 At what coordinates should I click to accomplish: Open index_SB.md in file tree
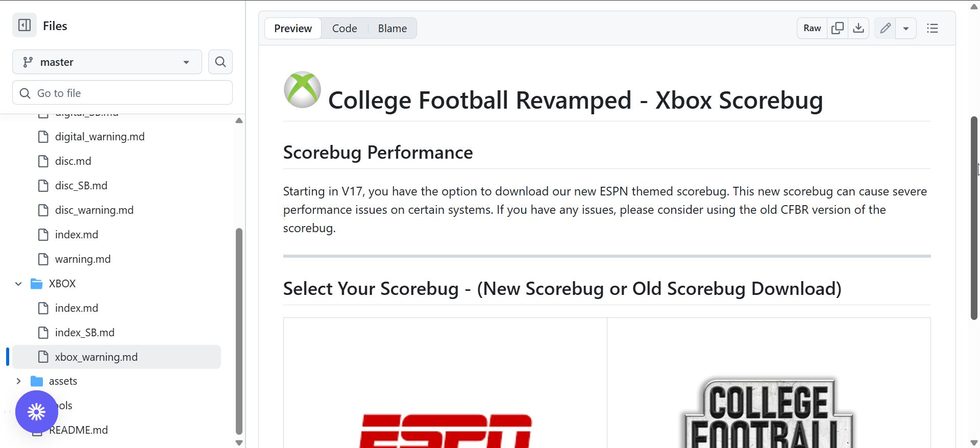pyautogui.click(x=85, y=333)
